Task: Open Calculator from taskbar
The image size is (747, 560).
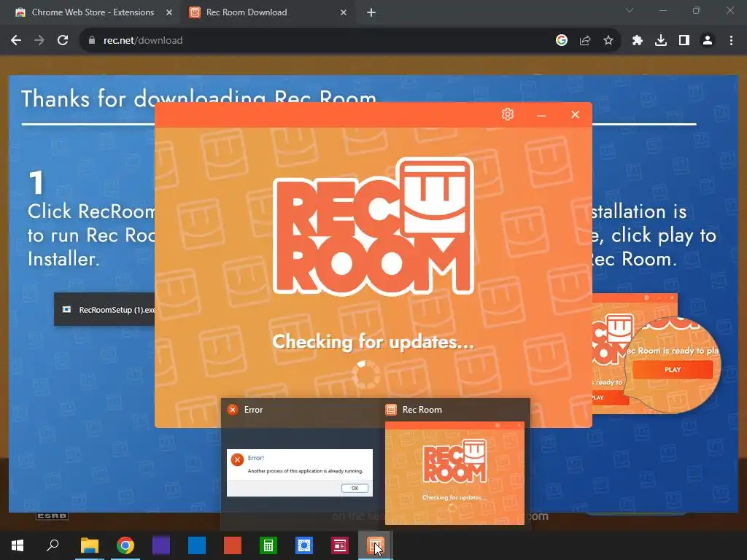Action: 268,545
